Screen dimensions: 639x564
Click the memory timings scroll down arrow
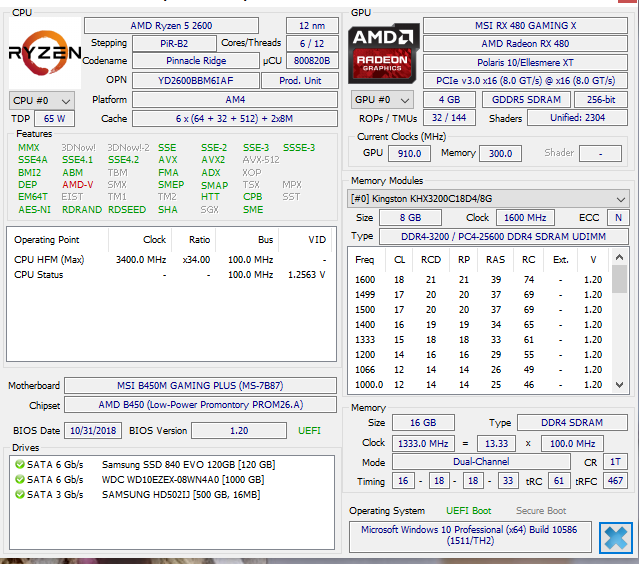click(x=619, y=385)
